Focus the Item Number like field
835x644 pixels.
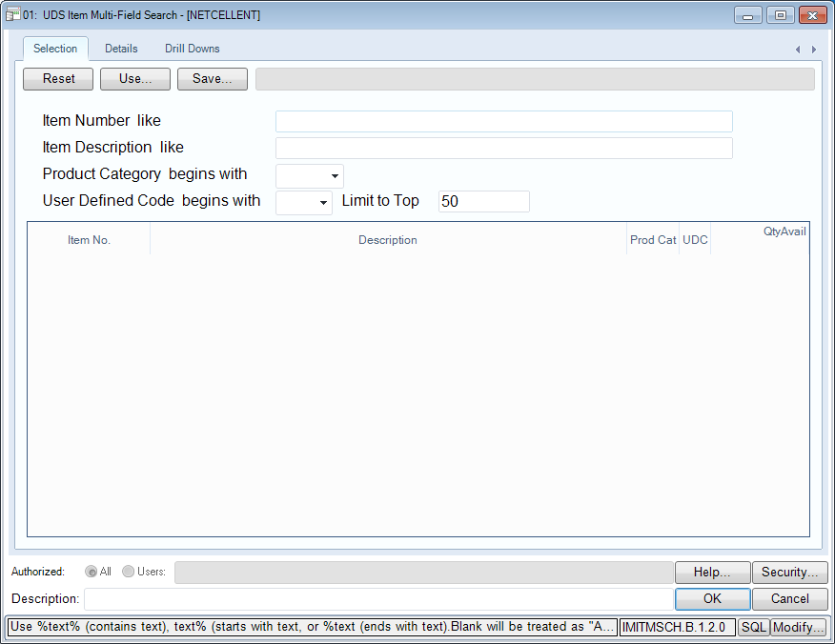click(x=503, y=121)
